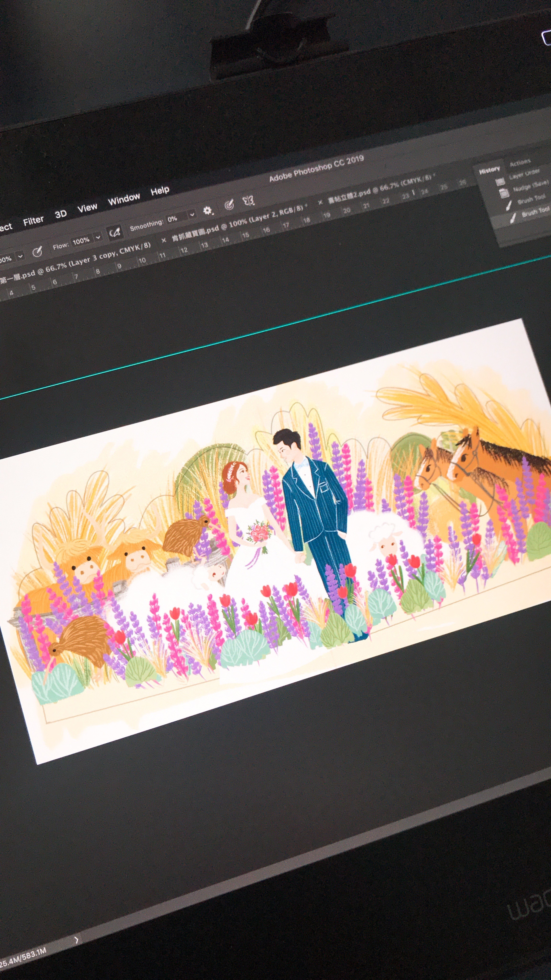
Task: Select last Brush Tool history state
Action: pyautogui.click(x=535, y=212)
